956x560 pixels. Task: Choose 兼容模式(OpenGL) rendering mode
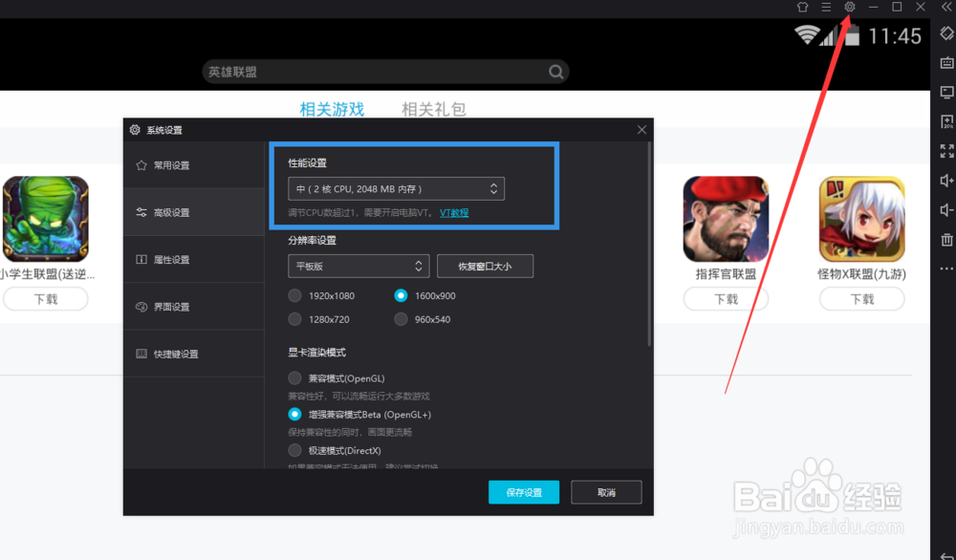(x=295, y=378)
